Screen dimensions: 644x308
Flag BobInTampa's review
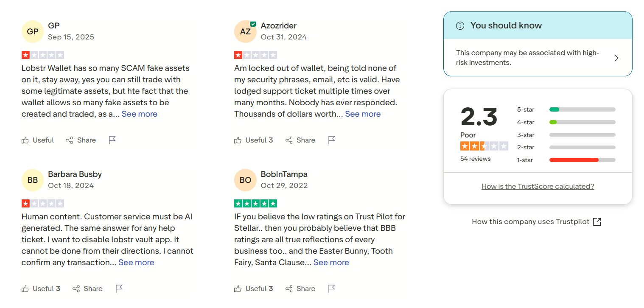tap(332, 288)
